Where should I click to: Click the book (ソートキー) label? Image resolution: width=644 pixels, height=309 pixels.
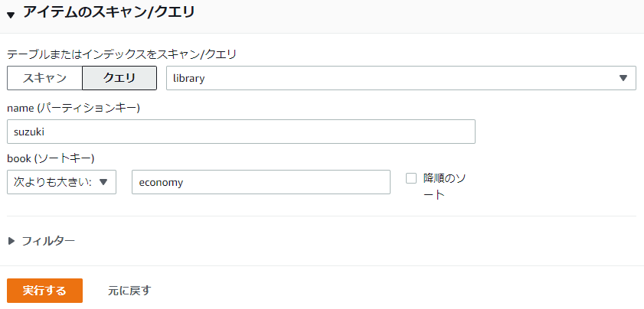pyautogui.click(x=51, y=158)
